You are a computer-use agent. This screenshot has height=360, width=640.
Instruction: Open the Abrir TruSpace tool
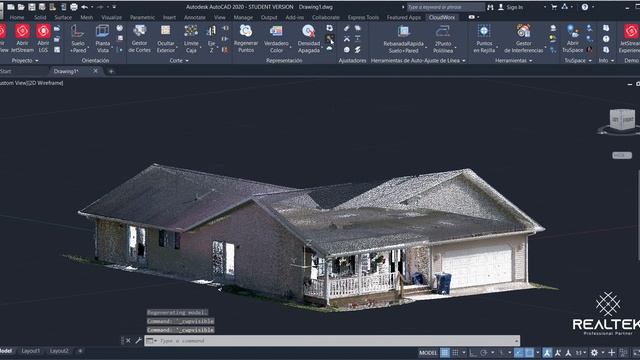click(572, 38)
